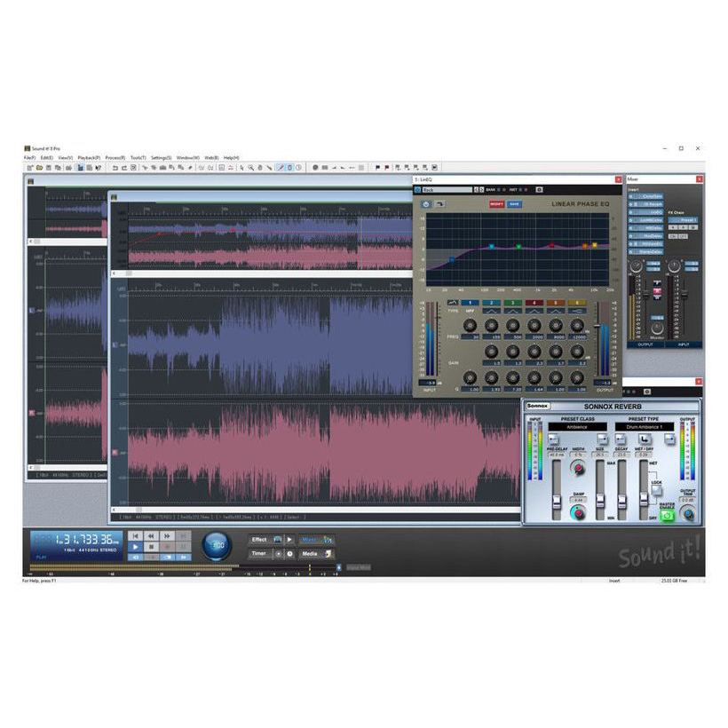
Task: Open band 6 shelf filter type selector
Action: 577,311
